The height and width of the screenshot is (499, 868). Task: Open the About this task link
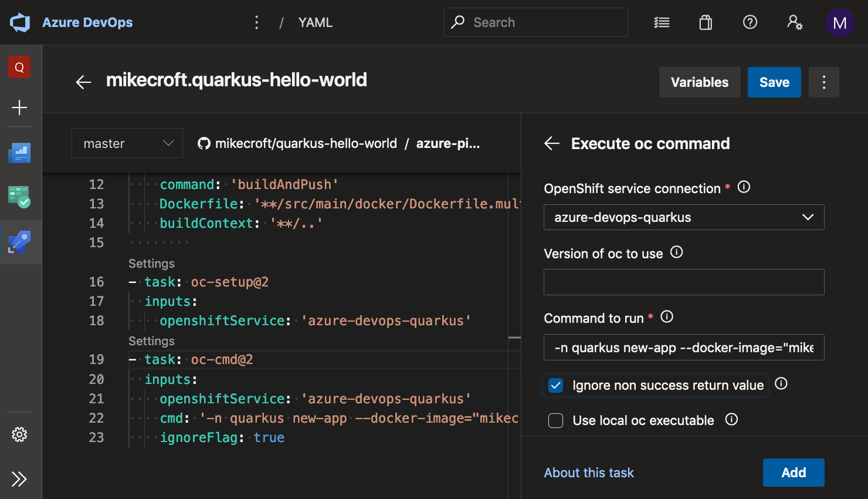pos(589,473)
